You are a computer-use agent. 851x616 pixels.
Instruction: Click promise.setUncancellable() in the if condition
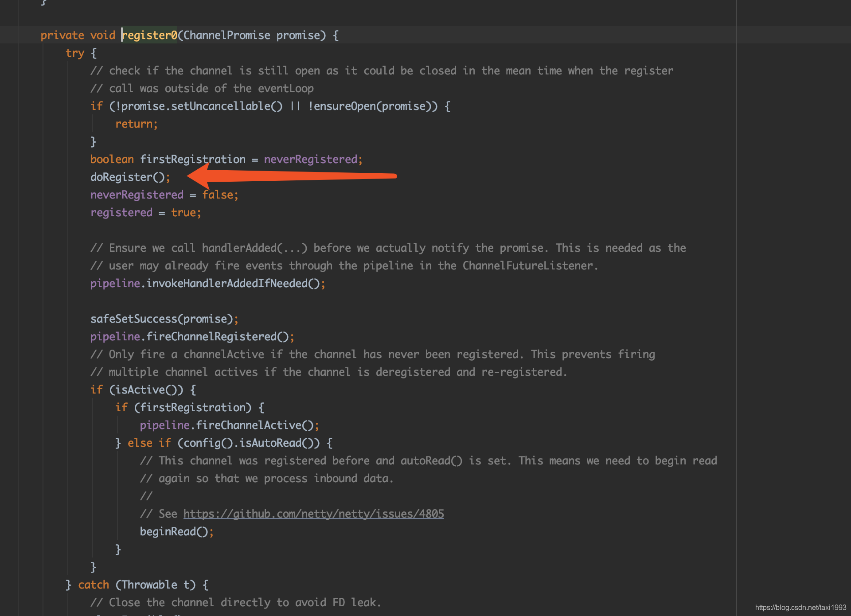202,106
